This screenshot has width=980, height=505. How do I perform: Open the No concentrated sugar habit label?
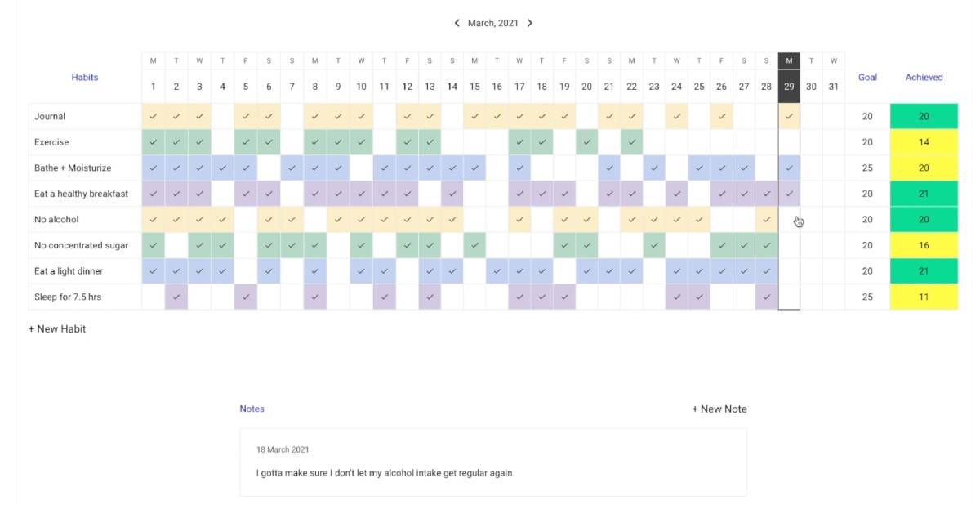click(x=81, y=245)
